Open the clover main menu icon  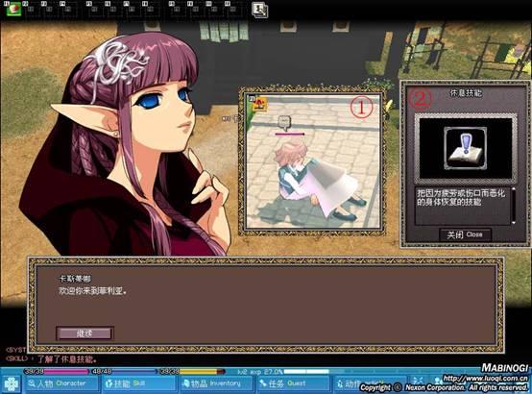(x=12, y=384)
